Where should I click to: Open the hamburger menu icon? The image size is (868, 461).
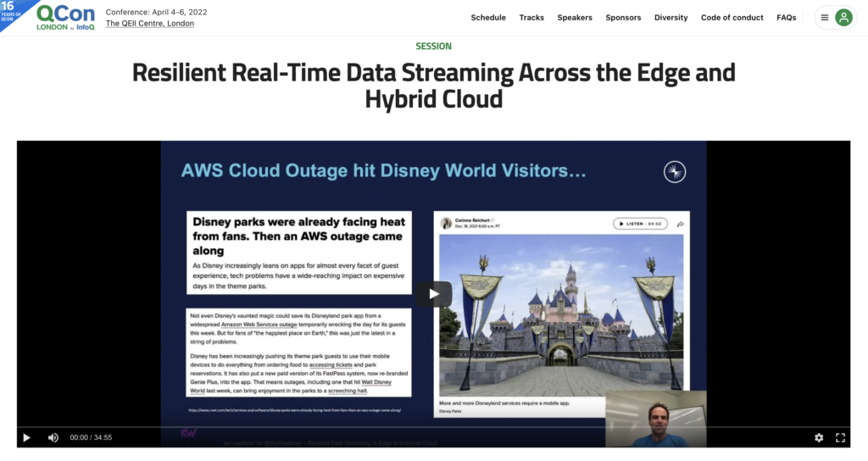pos(824,18)
